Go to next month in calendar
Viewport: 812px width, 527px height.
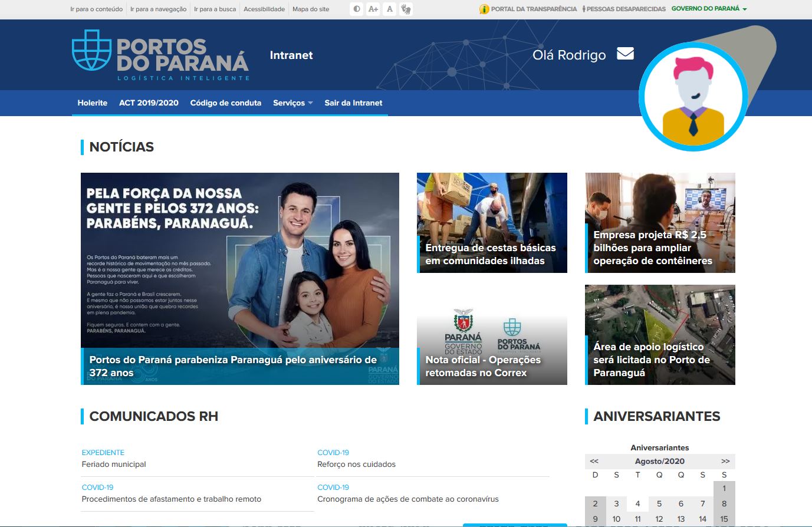pyautogui.click(x=725, y=461)
